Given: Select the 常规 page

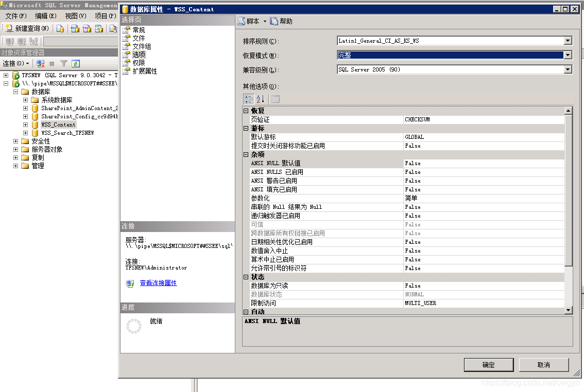Looking at the screenshot, I should (139, 30).
